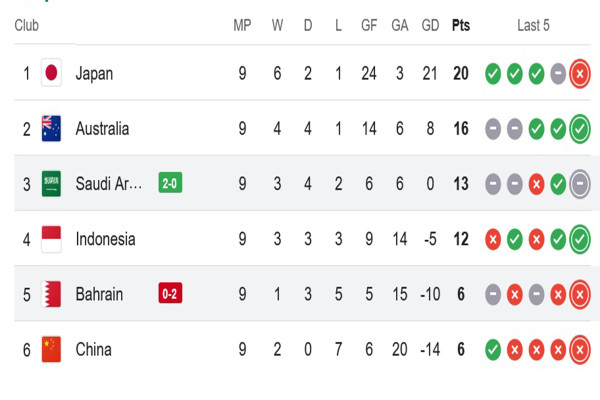Image resolution: width=600 pixels, height=400 pixels.
Task: Open the green 2-0 score badge
Action: (170, 183)
